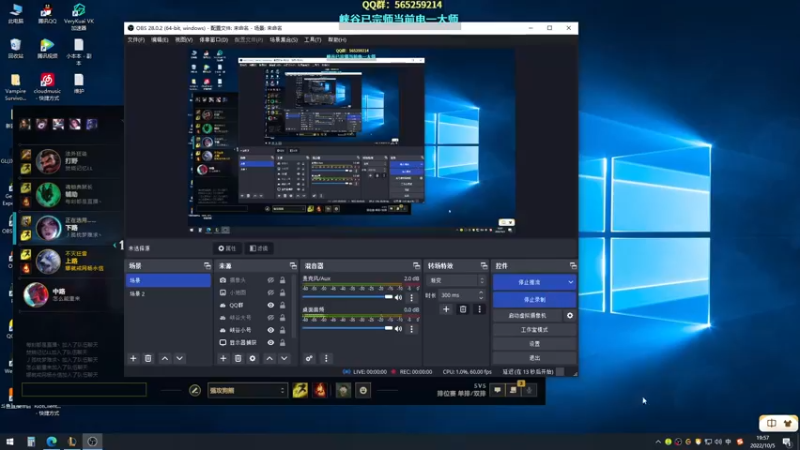Screen dimensions: 800x450
Task: Enable Studio Mode button
Action: click(x=534, y=330)
